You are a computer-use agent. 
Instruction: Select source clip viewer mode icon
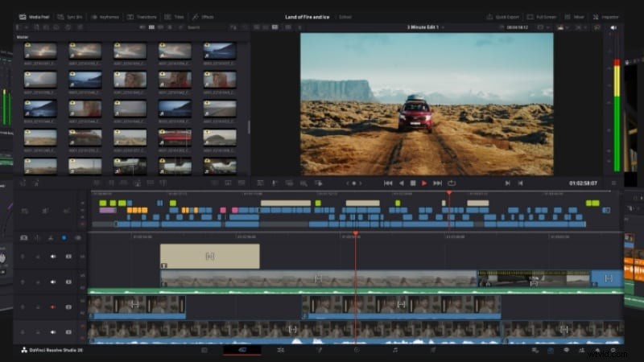(x=257, y=27)
